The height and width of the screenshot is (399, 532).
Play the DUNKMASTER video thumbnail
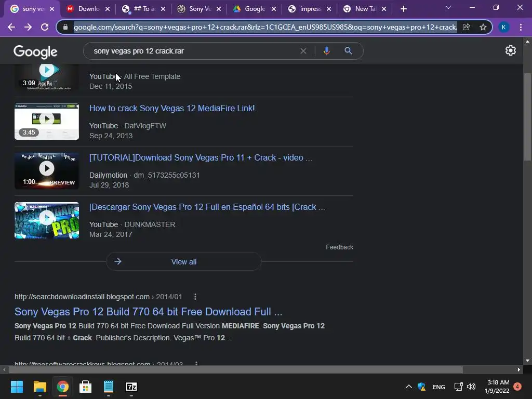[47, 220]
